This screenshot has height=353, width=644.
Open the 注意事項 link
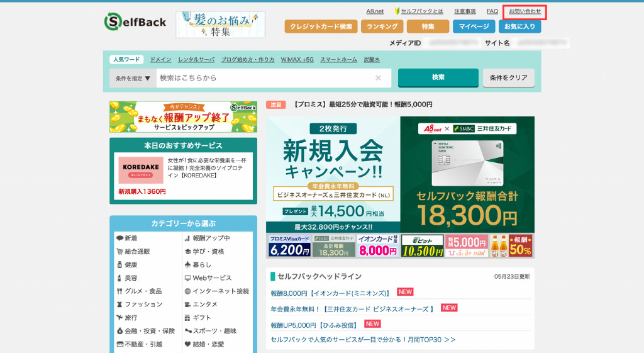465,11
